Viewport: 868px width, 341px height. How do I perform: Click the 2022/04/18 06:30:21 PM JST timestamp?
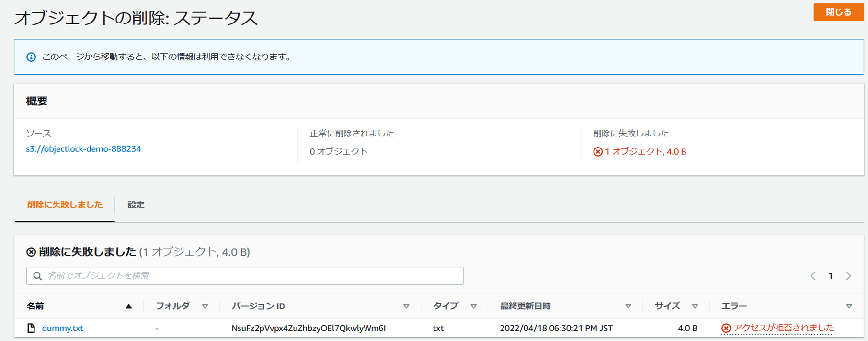click(x=556, y=328)
